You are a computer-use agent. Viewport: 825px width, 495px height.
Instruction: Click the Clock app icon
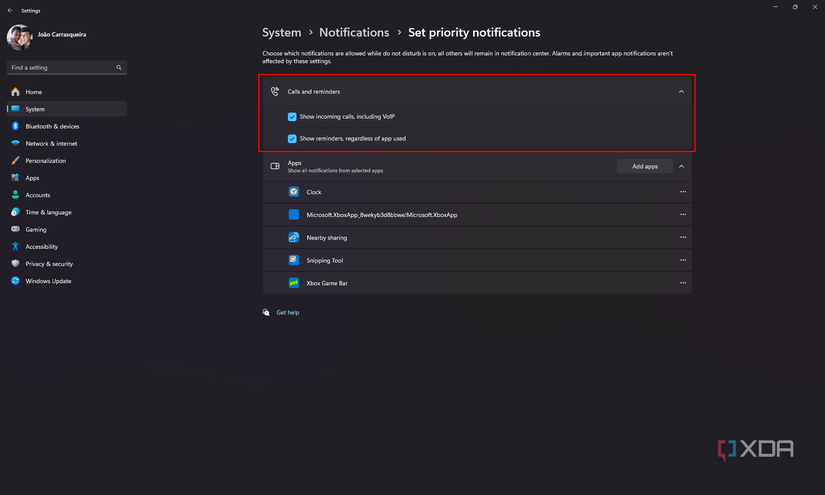click(x=294, y=192)
